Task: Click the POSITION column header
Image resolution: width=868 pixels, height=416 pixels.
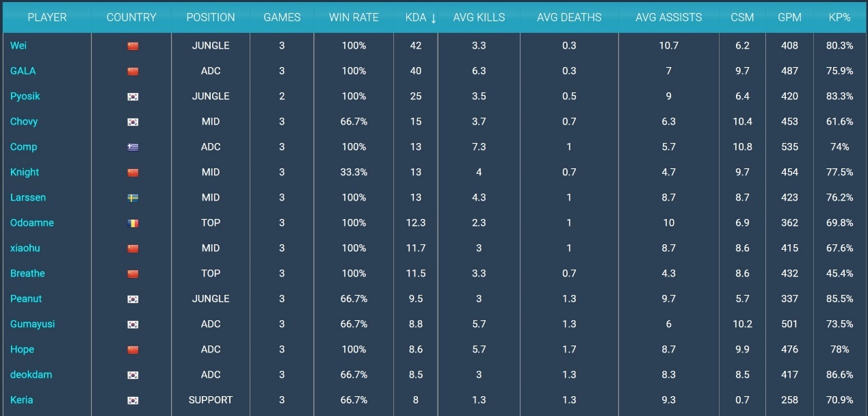Action: pos(211,17)
